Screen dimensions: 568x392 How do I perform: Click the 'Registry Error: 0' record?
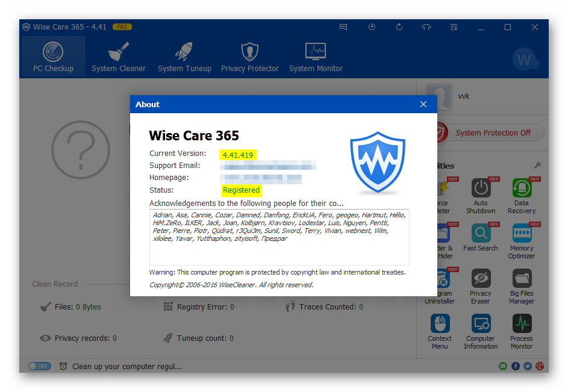coord(199,307)
